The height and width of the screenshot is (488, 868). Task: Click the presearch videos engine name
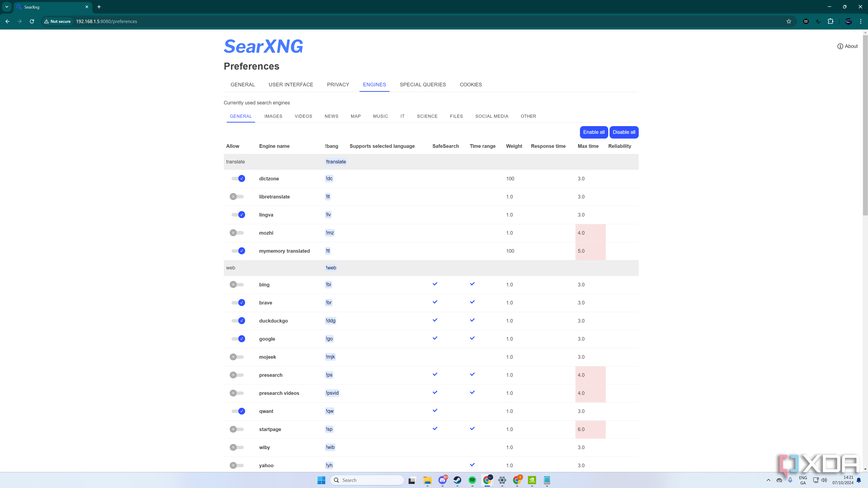pyautogui.click(x=279, y=393)
